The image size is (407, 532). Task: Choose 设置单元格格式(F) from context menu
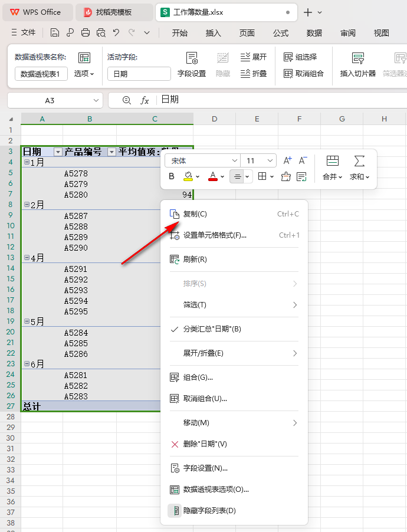234,235
